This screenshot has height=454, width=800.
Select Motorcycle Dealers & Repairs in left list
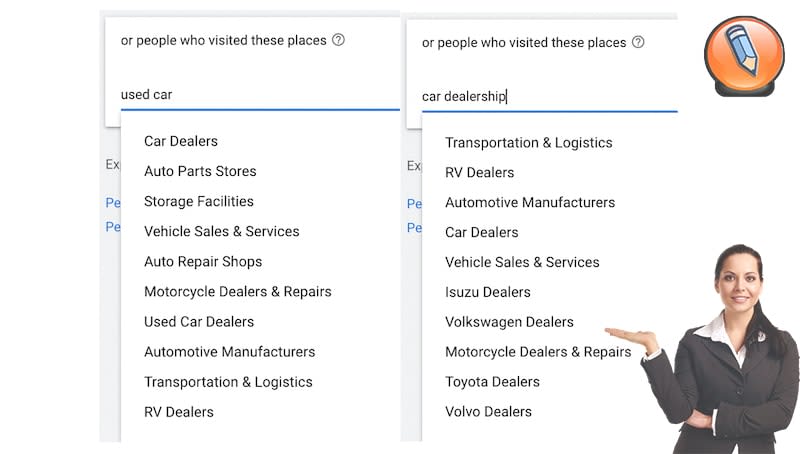[x=237, y=291]
